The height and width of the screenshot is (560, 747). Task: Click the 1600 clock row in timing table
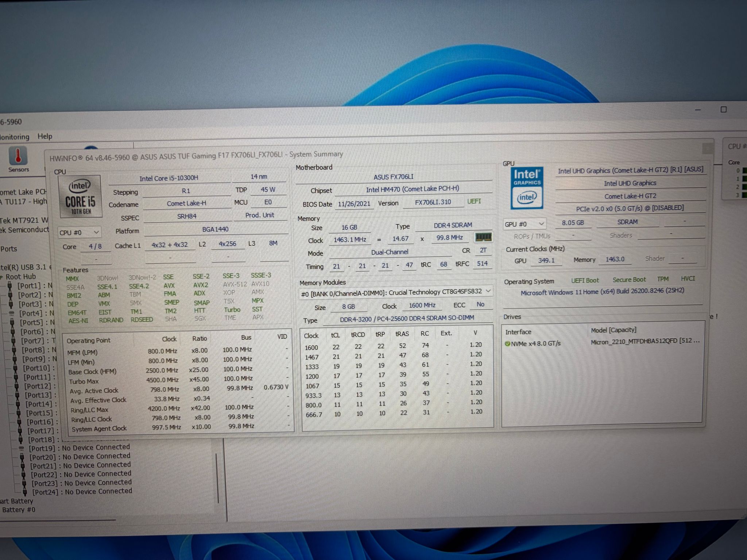coord(396,346)
